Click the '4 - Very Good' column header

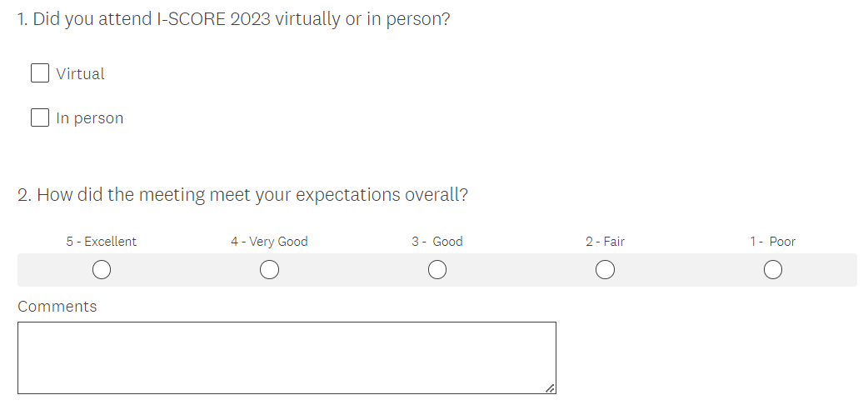click(x=269, y=242)
